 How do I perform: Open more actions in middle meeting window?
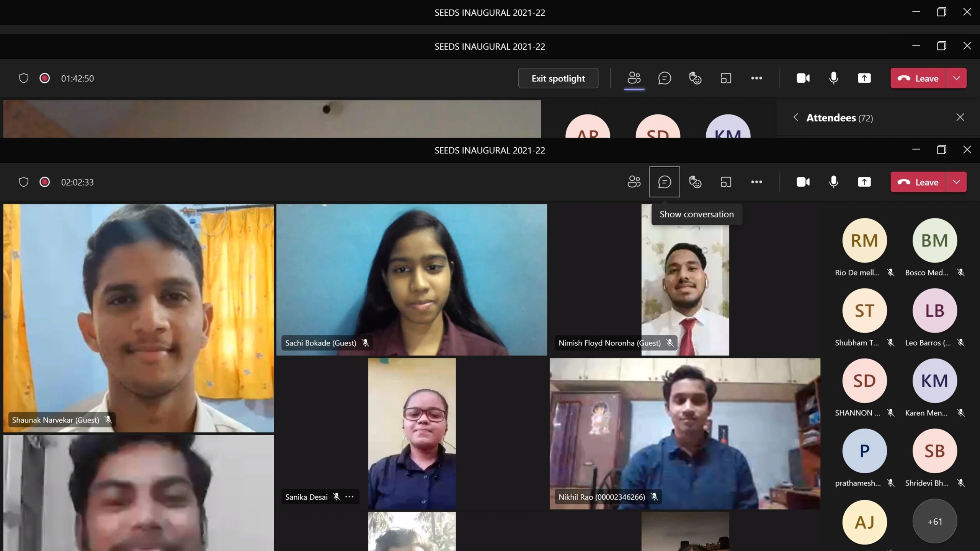pyautogui.click(x=756, y=78)
